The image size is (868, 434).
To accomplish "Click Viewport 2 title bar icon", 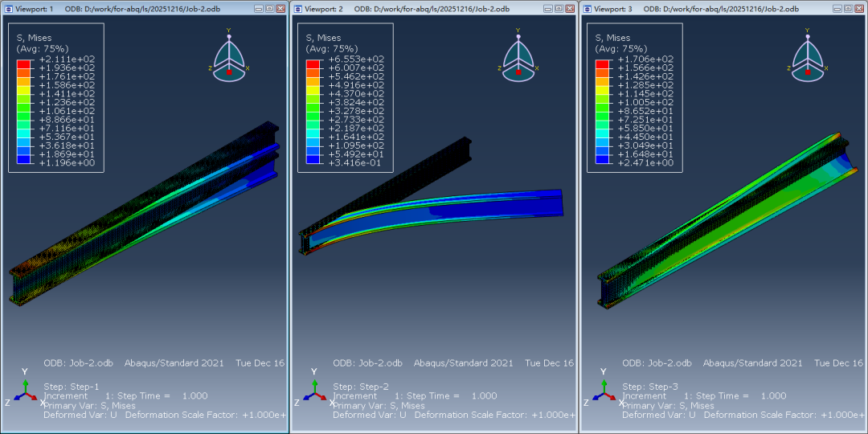I will pos(297,9).
